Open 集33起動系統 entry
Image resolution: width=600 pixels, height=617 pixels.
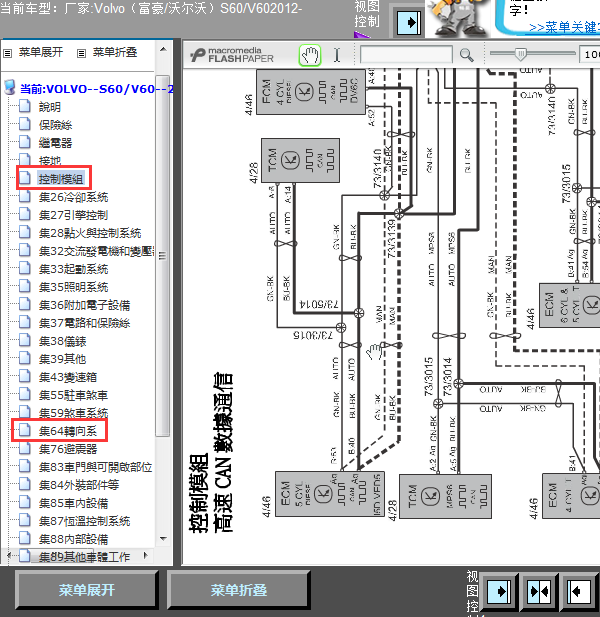coord(73,269)
